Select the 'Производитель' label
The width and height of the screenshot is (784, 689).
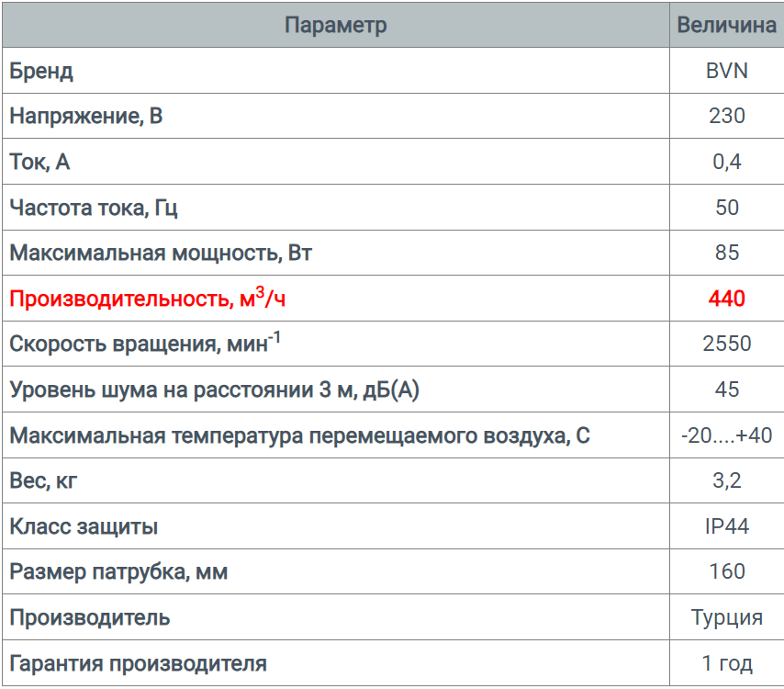point(89,618)
